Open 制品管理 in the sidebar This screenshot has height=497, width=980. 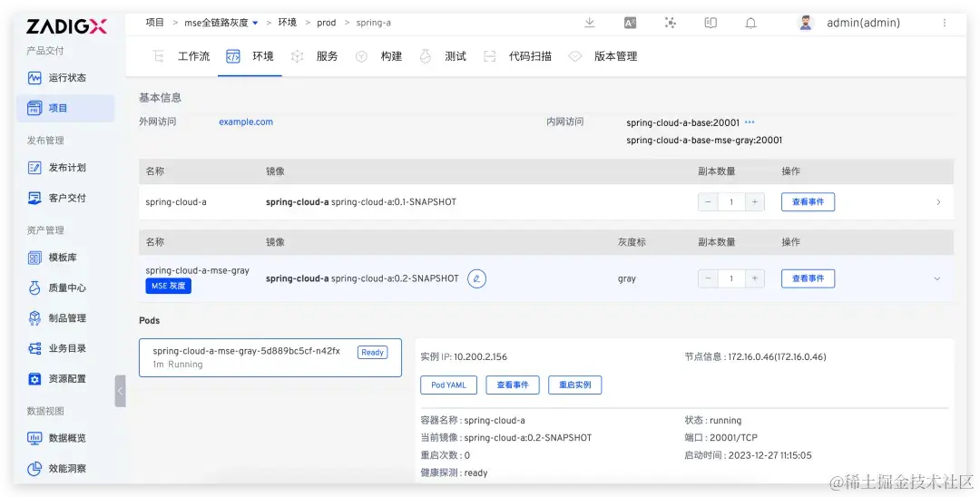coord(57,317)
